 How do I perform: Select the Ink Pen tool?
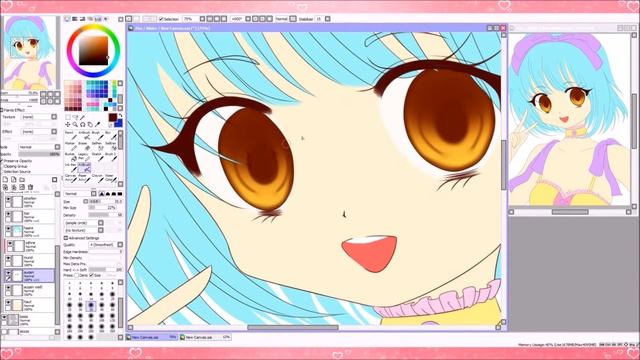point(70,168)
